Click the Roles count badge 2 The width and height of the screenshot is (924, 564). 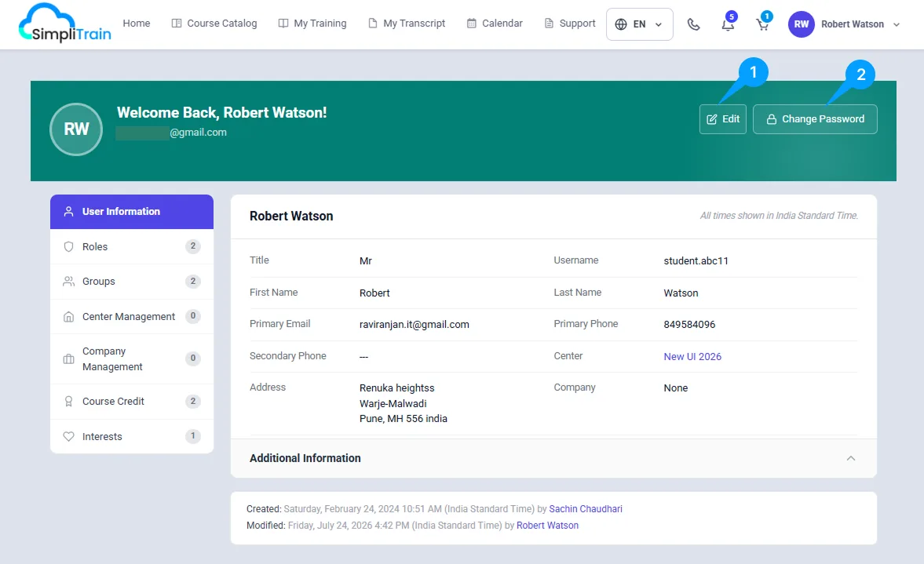[192, 246]
